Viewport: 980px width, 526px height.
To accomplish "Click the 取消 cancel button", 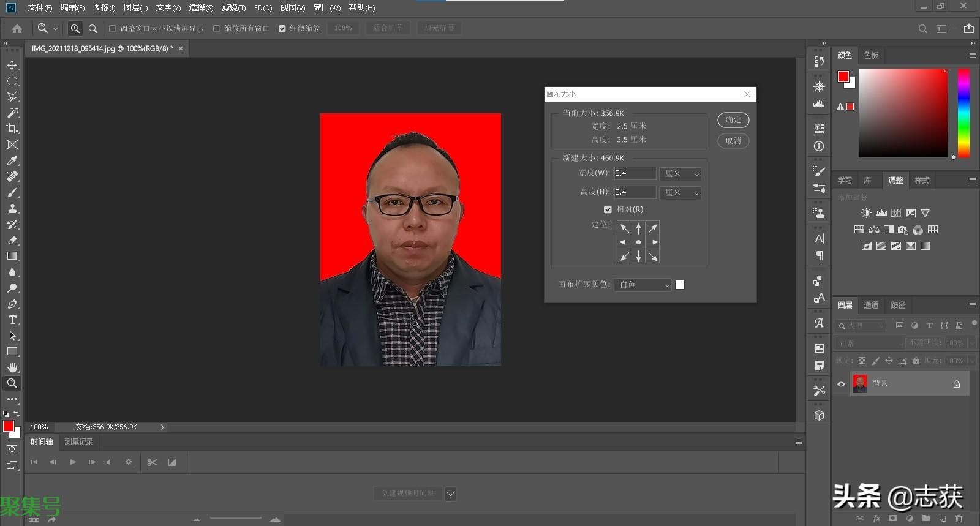I will (733, 141).
